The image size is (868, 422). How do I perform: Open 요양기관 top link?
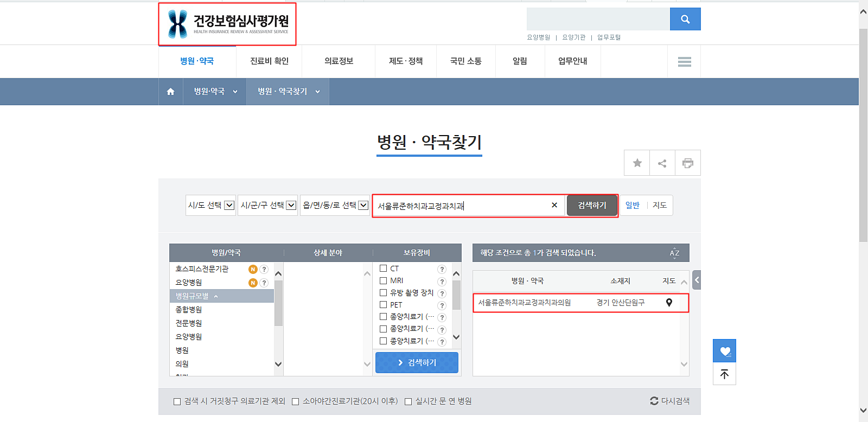point(573,37)
